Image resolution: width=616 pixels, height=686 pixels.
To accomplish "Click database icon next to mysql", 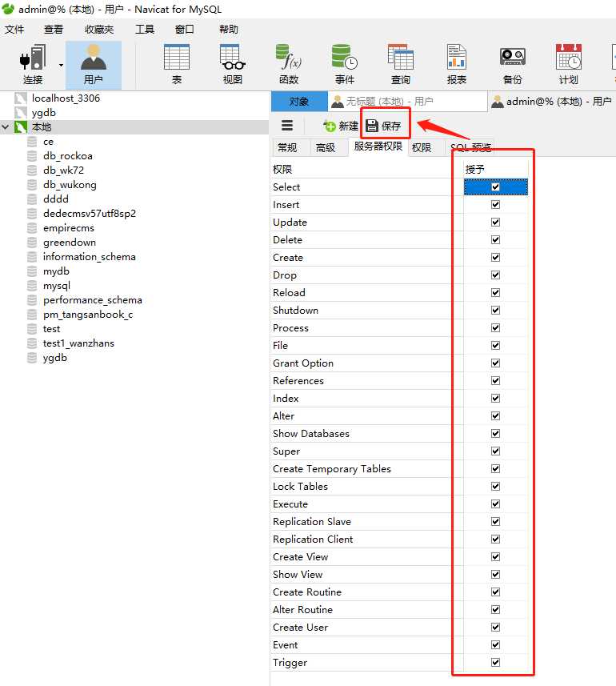I will coord(32,286).
